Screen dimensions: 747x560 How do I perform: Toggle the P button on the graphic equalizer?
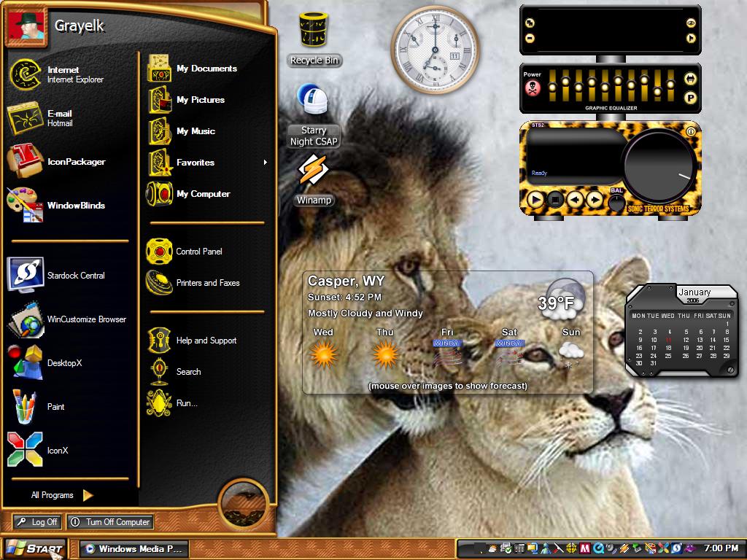point(690,98)
